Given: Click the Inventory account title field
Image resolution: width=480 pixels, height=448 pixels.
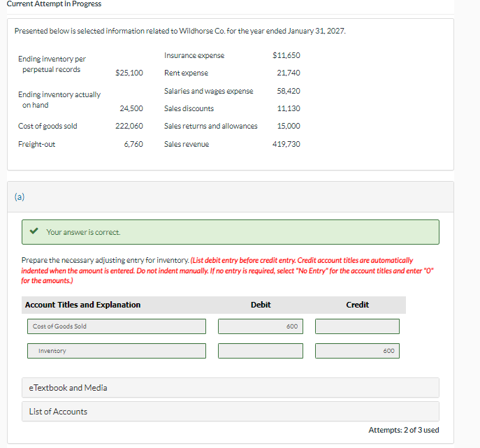Looking at the screenshot, I should coord(117,351).
